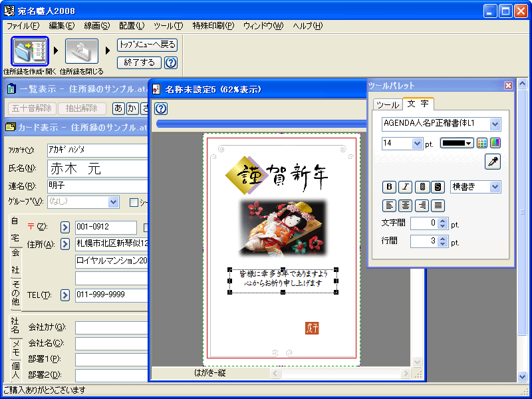Toggle bold text formatting
This screenshot has height=399, width=532.
coord(389,187)
